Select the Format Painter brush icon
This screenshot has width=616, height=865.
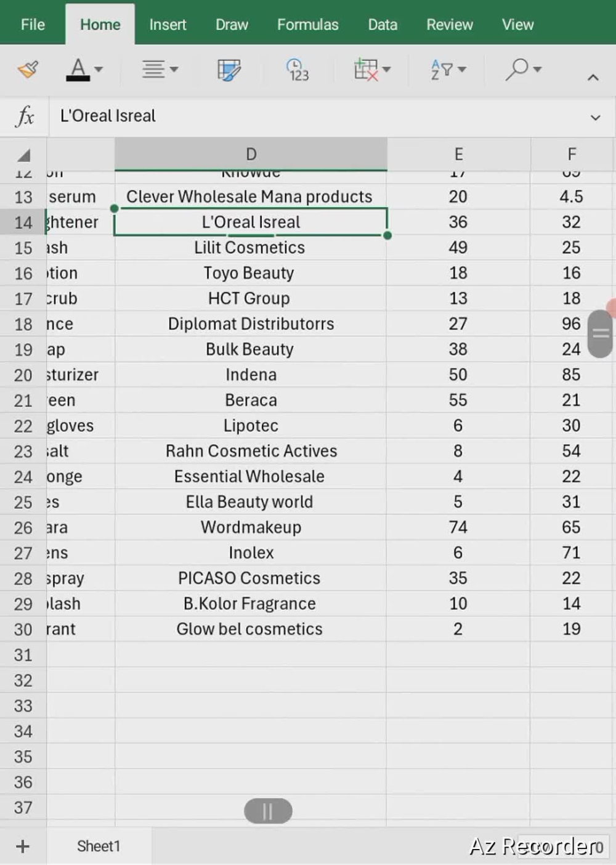28,70
